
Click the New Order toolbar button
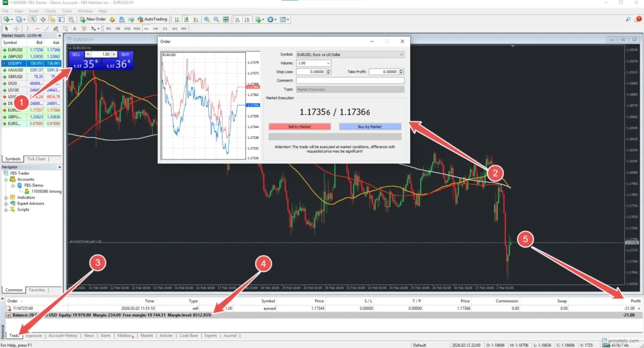point(93,19)
